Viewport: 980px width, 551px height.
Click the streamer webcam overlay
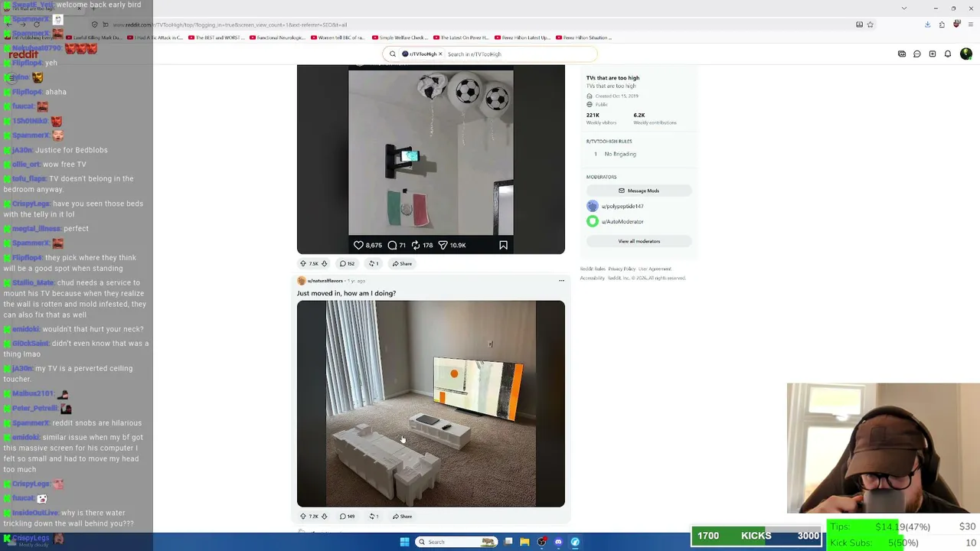click(883, 448)
